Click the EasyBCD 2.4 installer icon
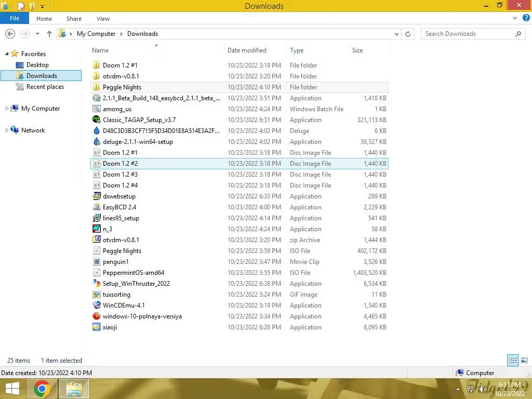 click(96, 207)
